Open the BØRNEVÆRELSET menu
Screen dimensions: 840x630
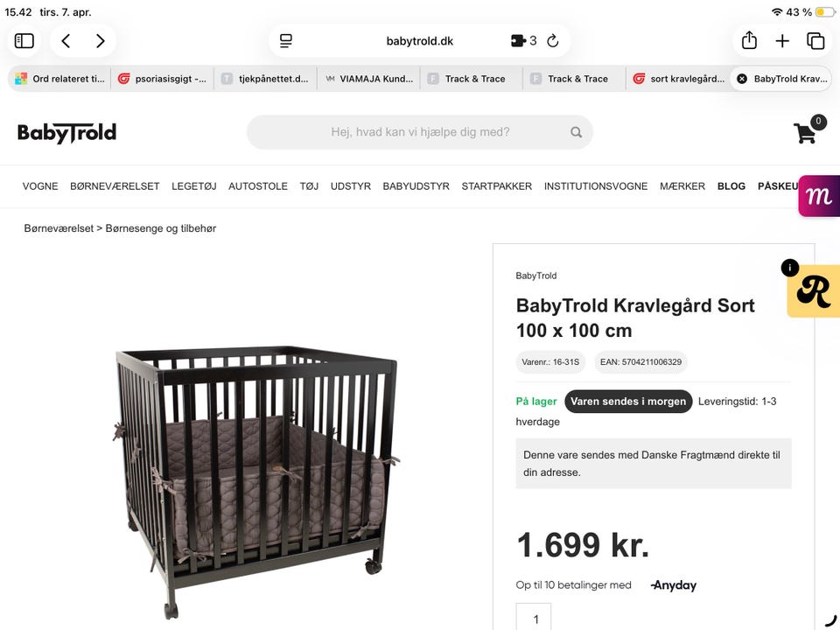pyautogui.click(x=115, y=186)
